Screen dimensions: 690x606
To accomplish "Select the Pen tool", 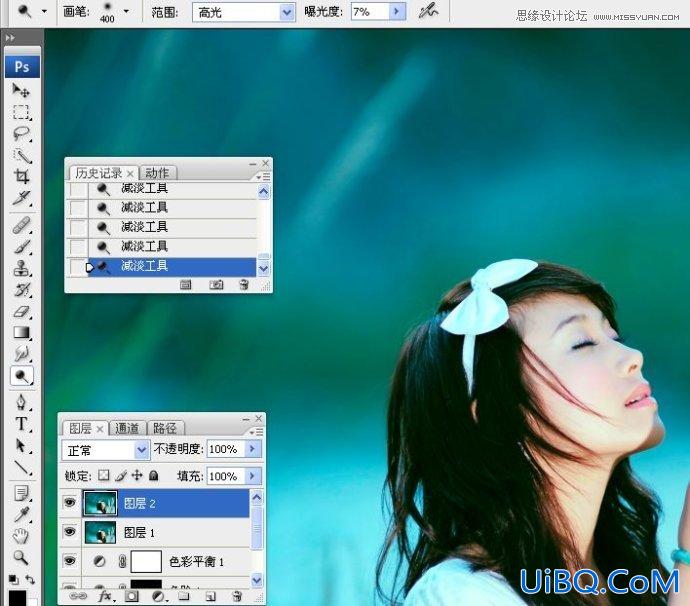I will [21, 402].
